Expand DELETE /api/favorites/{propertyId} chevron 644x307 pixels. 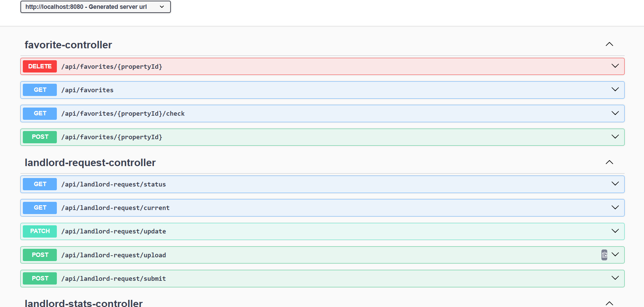click(x=615, y=66)
